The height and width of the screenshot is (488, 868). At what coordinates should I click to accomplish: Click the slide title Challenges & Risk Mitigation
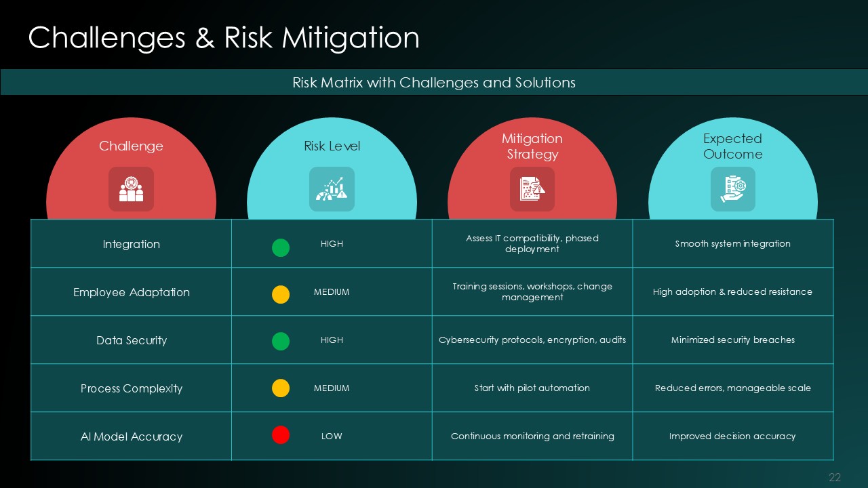point(223,38)
